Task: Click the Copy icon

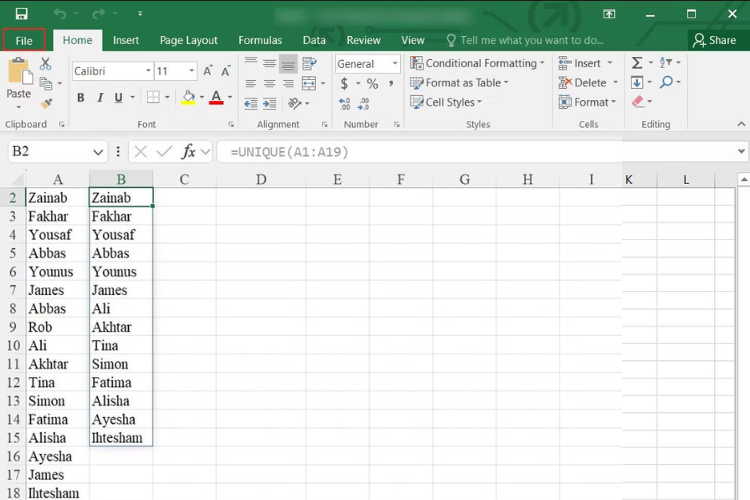Action: click(x=46, y=84)
